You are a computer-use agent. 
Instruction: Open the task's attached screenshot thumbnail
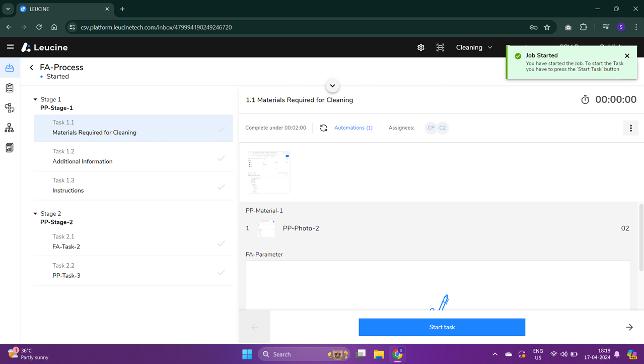[x=269, y=172]
